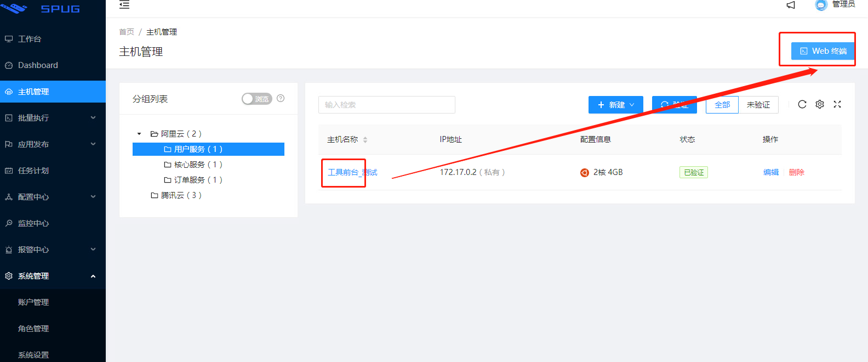
Task: Click the 验证 button
Action: click(675, 105)
